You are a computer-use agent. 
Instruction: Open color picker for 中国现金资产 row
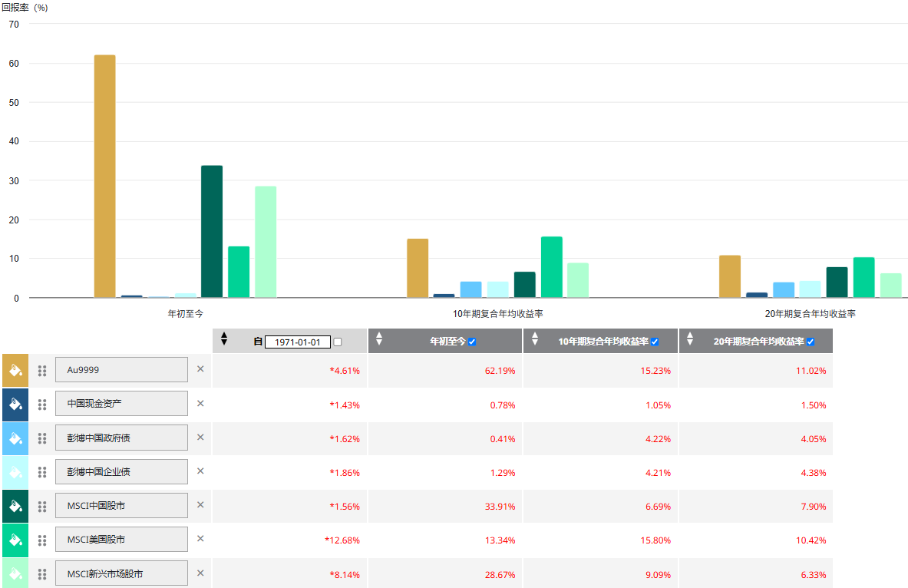click(15, 404)
